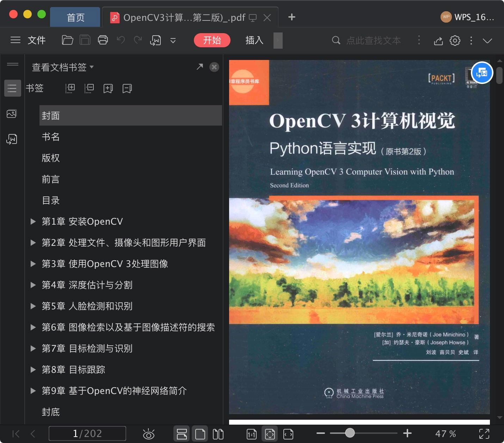Pop out the bookmark panel arrow icon
Viewport: 504px width, 443px height.
click(200, 67)
